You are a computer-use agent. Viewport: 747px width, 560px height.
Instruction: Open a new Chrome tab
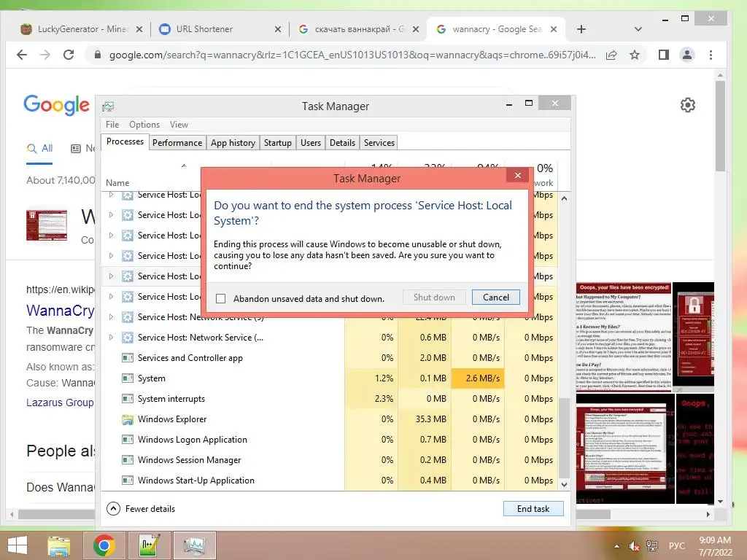[x=581, y=29]
